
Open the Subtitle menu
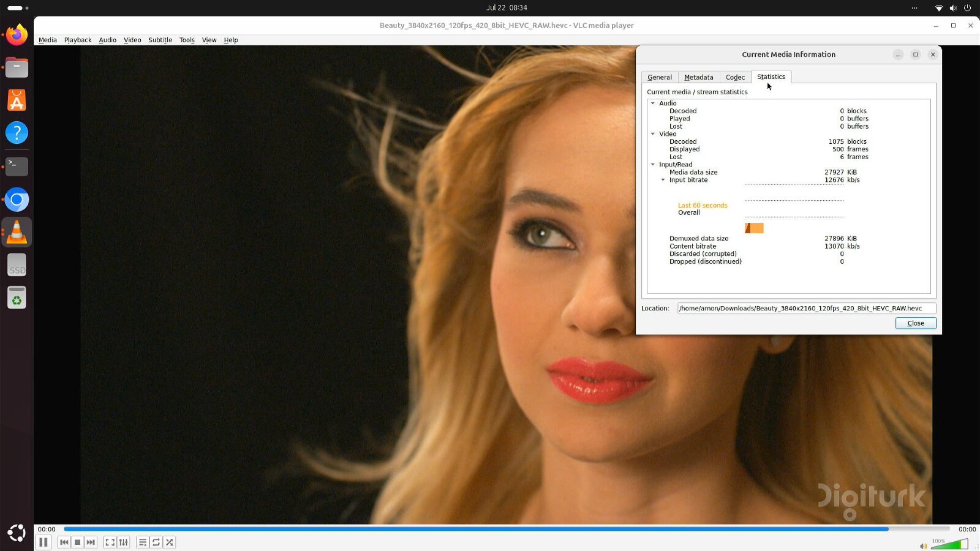(160, 40)
